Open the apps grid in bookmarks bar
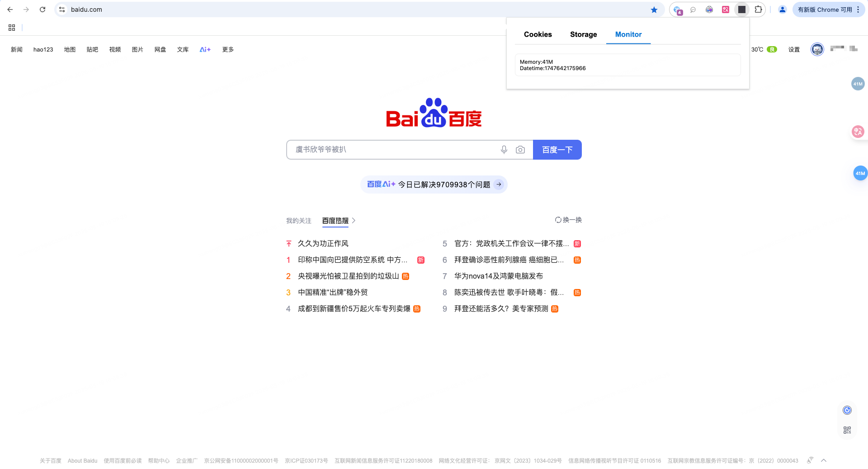 [x=12, y=28]
